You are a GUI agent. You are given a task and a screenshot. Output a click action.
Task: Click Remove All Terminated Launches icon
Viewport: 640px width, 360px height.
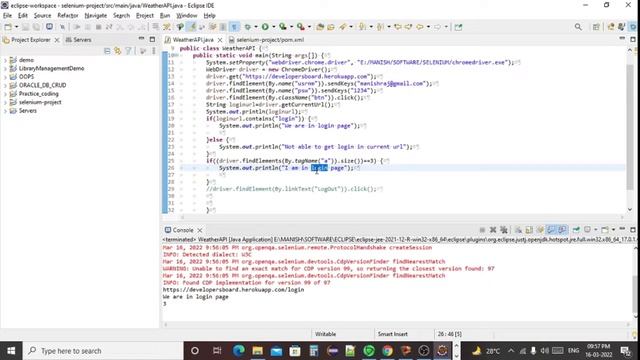click(x=504, y=230)
